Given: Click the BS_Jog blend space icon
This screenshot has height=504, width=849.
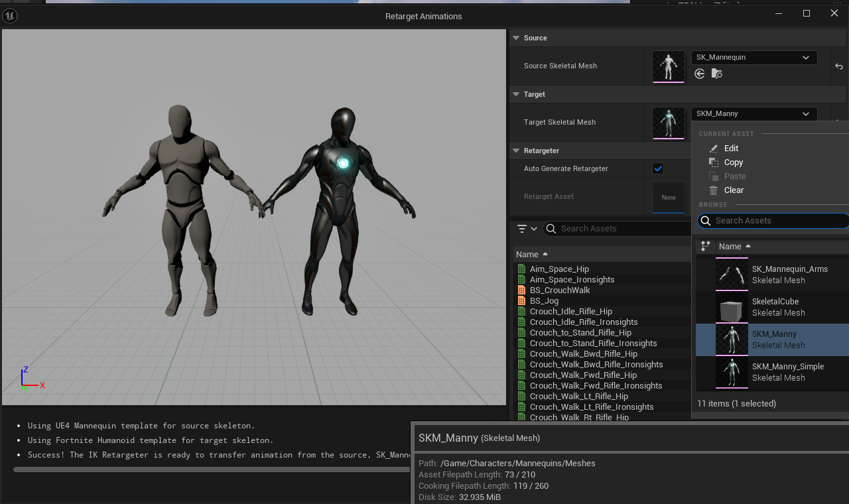Looking at the screenshot, I should pos(521,300).
